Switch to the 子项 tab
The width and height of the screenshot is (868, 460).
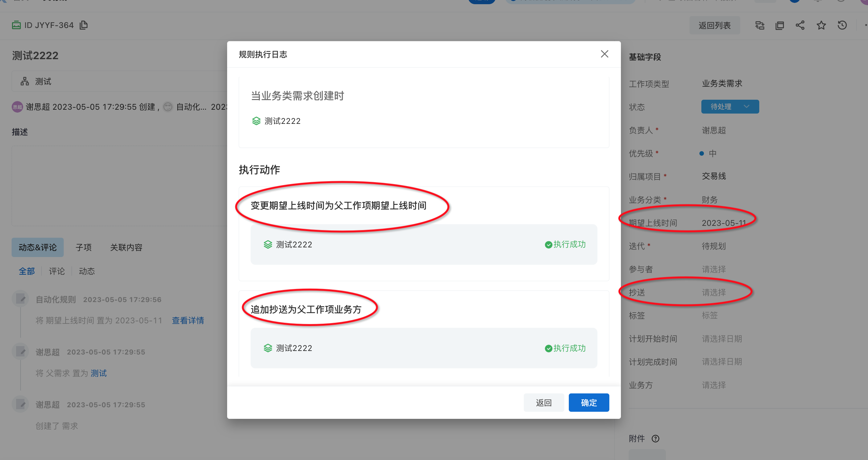click(x=83, y=247)
